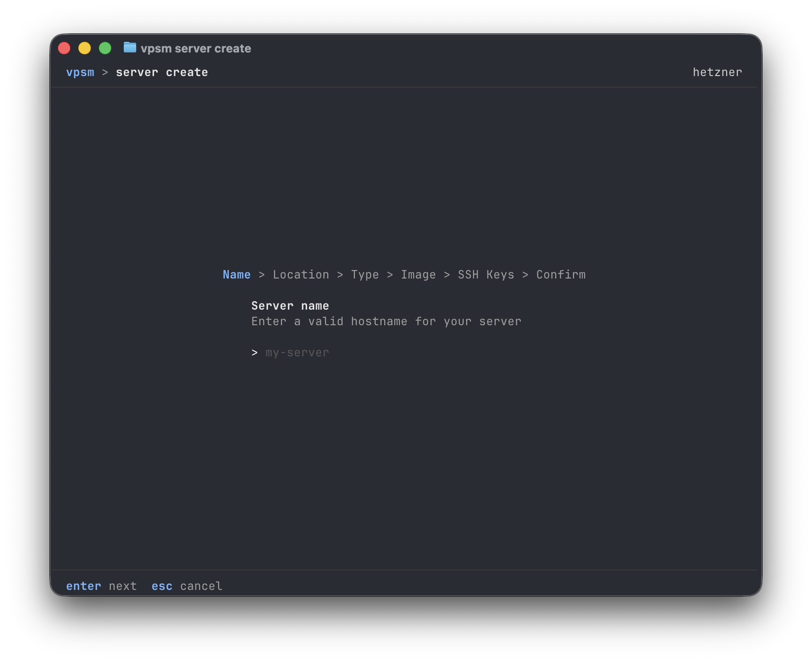
Task: Click the hetzner provider label
Action: point(717,72)
